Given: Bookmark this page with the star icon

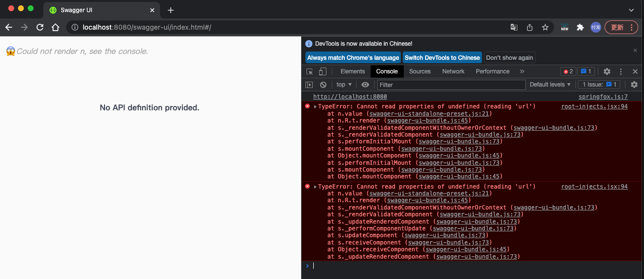Looking at the screenshot, I should point(545,27).
